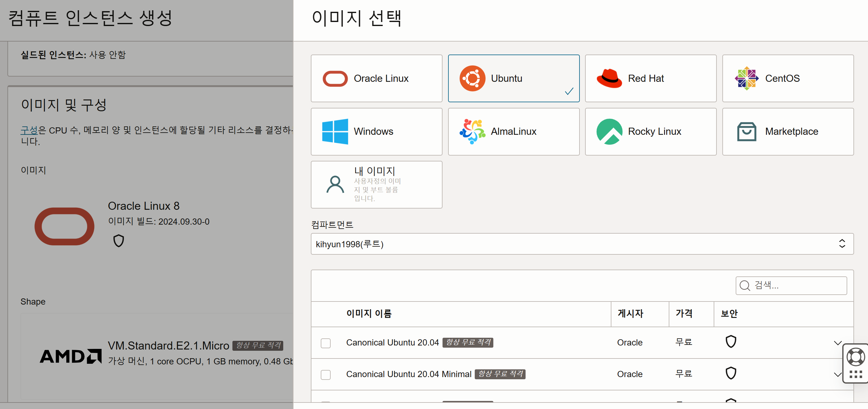Select the Rocky Linux image card
868x409 pixels.
[x=651, y=131]
